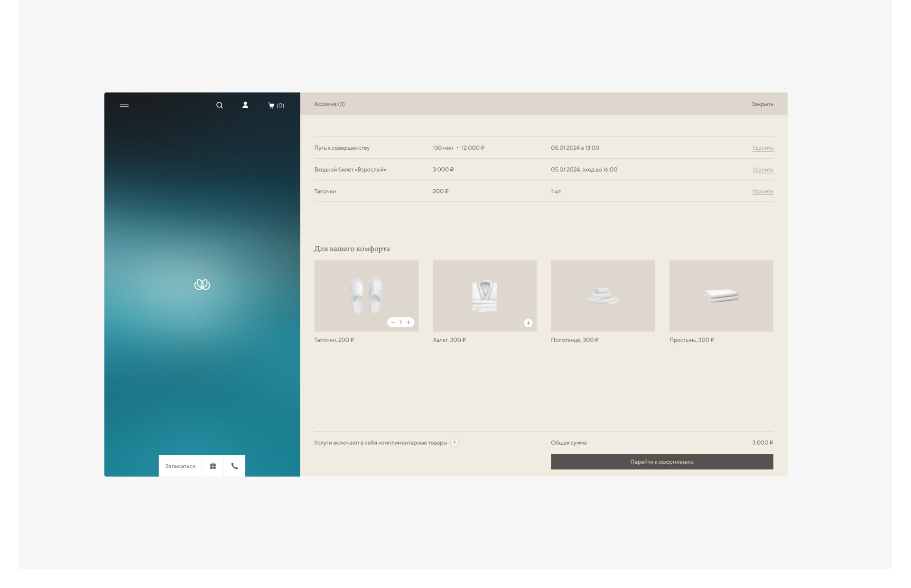911x588 pixels.
Task: Delete Путь к совершенству from cart
Action: click(x=762, y=148)
